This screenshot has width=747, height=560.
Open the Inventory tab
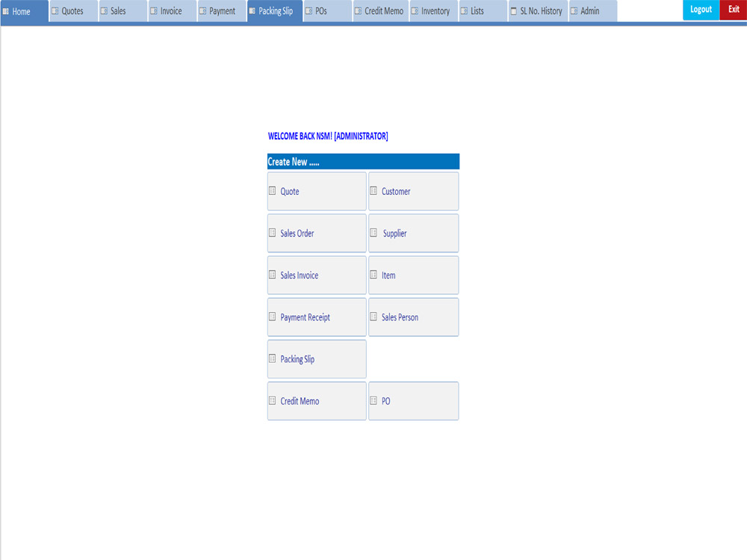[x=433, y=11]
